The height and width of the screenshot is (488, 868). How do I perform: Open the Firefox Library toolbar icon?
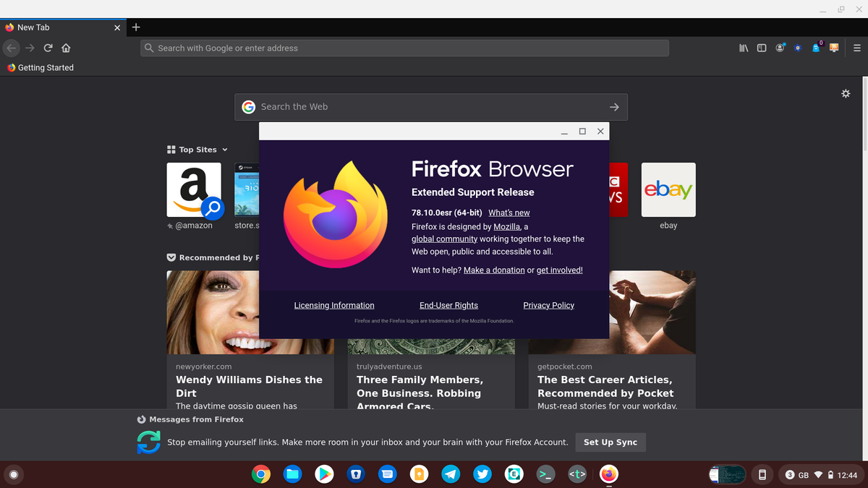click(743, 48)
